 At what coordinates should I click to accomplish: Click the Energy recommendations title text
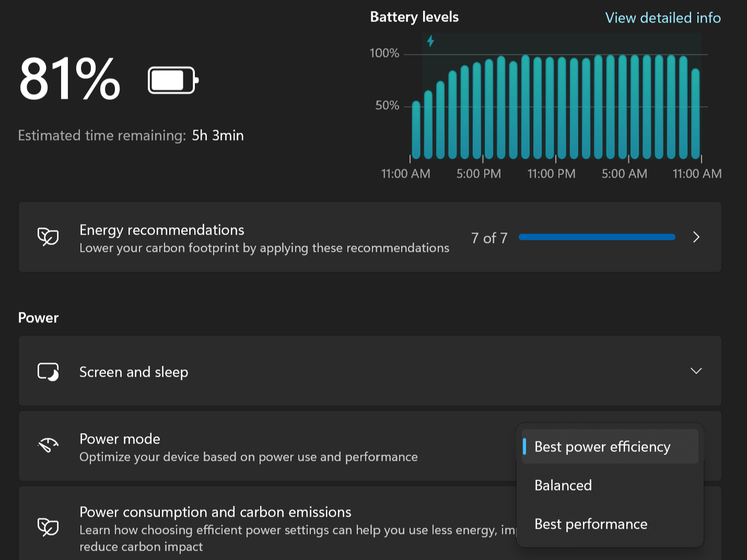(161, 230)
